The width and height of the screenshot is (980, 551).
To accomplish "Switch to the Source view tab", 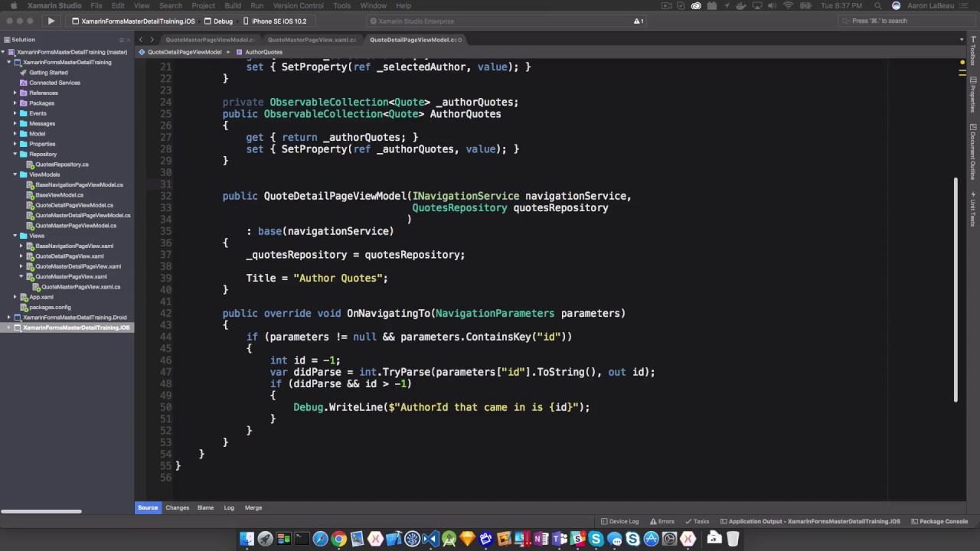I will pos(148,507).
